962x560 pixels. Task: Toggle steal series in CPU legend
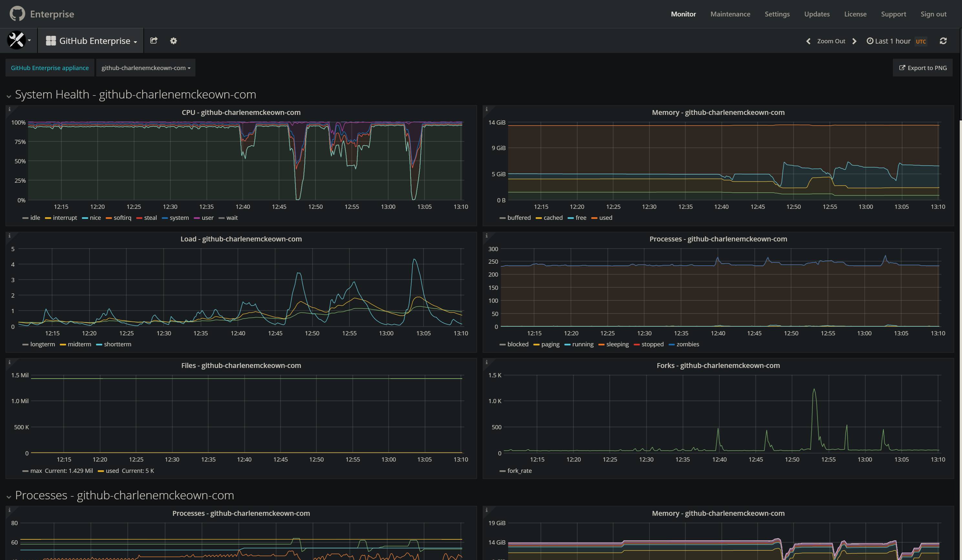(151, 218)
